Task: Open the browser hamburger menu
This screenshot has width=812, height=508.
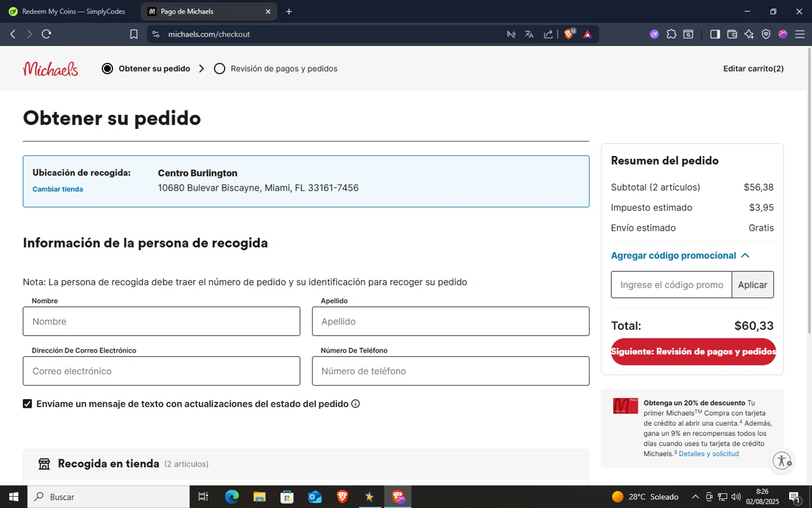Action: pyautogui.click(x=800, y=34)
